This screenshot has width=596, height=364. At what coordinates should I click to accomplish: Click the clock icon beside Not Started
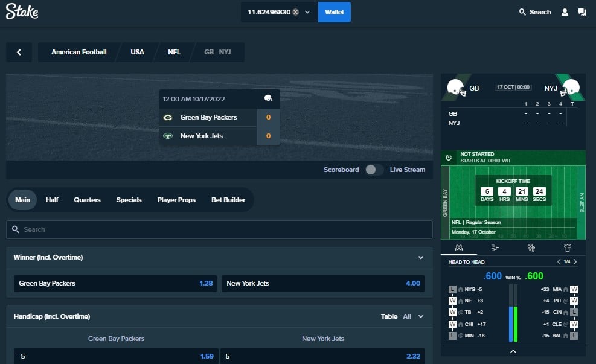[x=449, y=158]
